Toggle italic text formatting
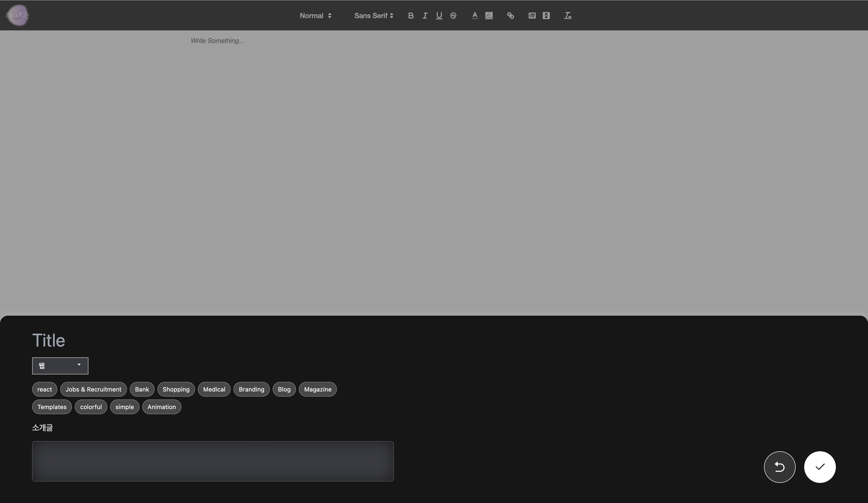This screenshot has height=503, width=868. [x=425, y=16]
